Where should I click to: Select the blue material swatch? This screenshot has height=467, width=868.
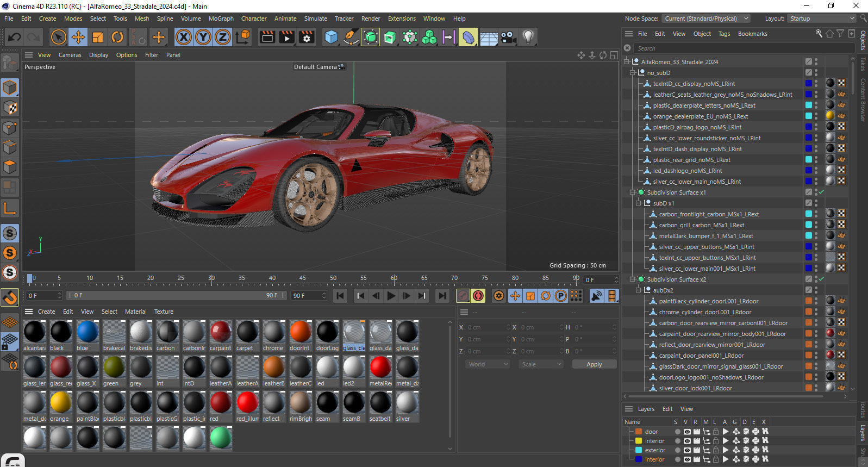click(x=87, y=332)
